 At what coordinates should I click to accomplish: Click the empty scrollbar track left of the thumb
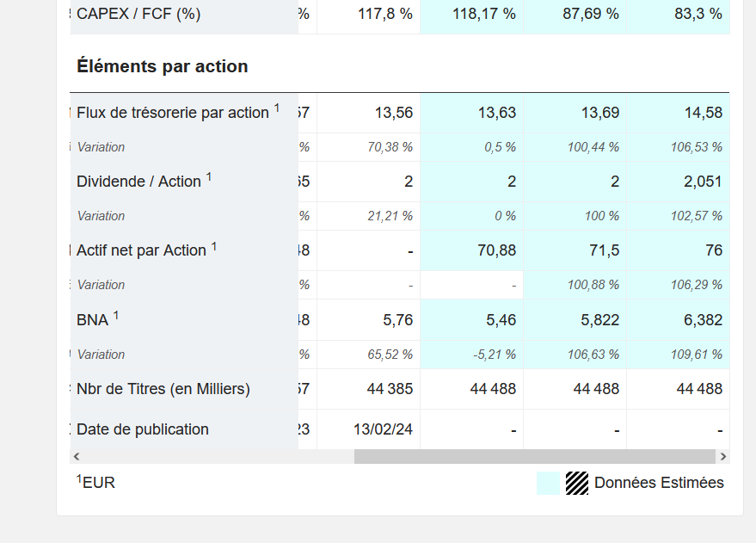click(x=215, y=456)
